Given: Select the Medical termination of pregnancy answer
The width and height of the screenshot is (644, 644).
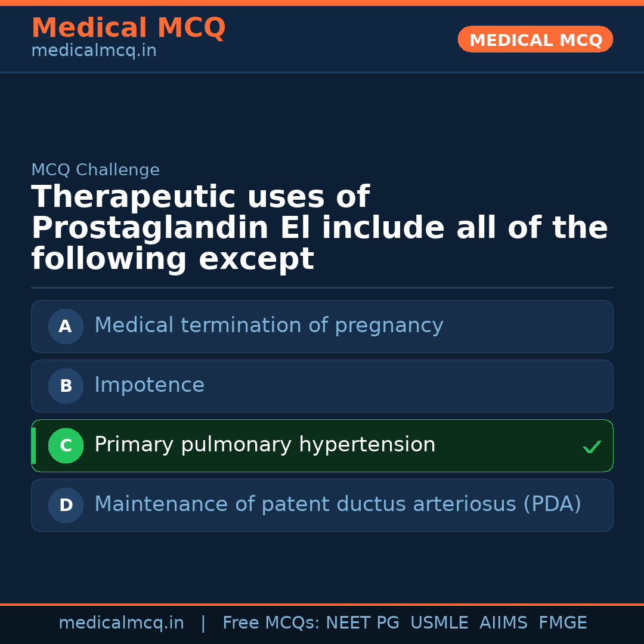Looking at the screenshot, I should pyautogui.click(x=268, y=326).
